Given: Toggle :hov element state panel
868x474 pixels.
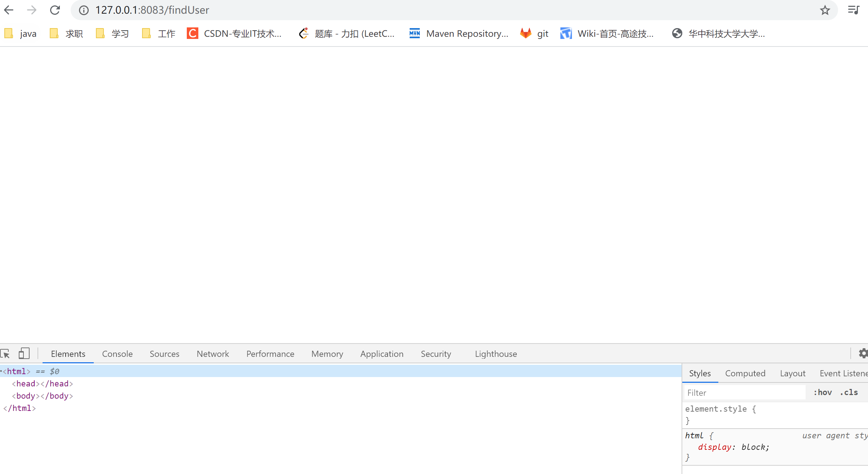Looking at the screenshot, I should (823, 393).
